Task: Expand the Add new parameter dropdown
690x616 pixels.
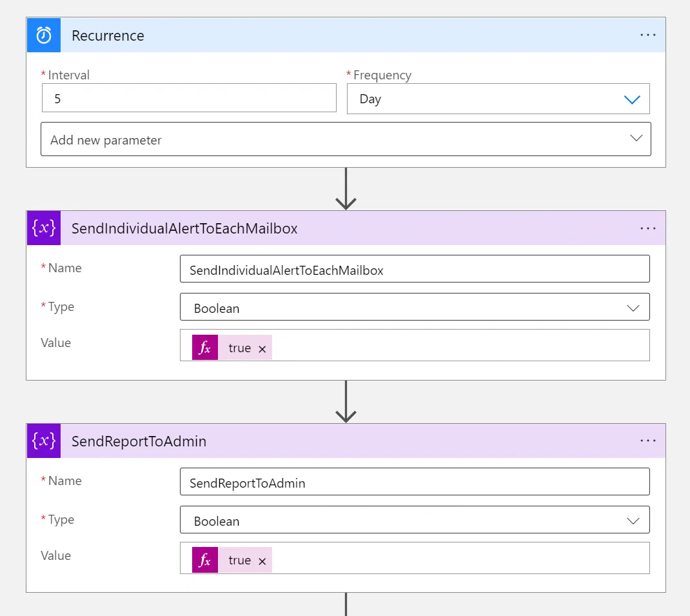Action: coord(346,139)
